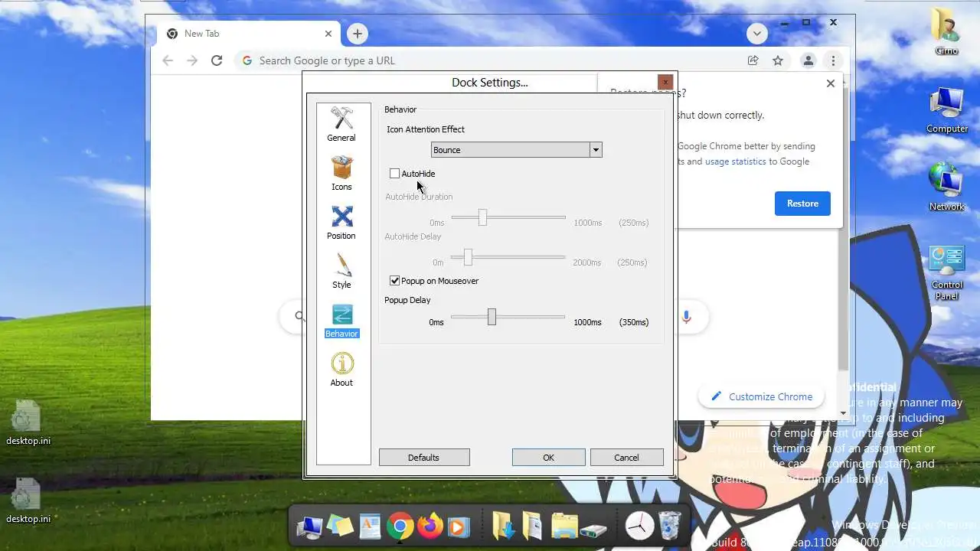This screenshot has width=980, height=551.
Task: Open the Documents folder in the dock
Action: coord(532,527)
